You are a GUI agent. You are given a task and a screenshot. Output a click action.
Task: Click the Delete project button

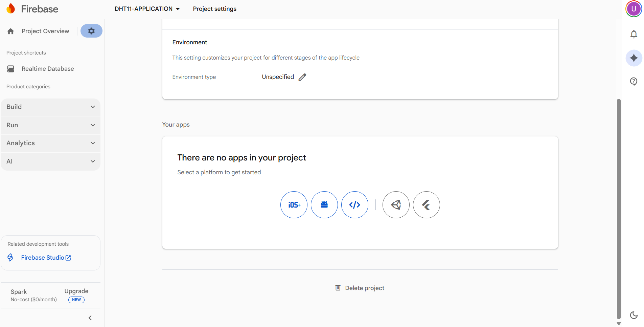[360, 288]
